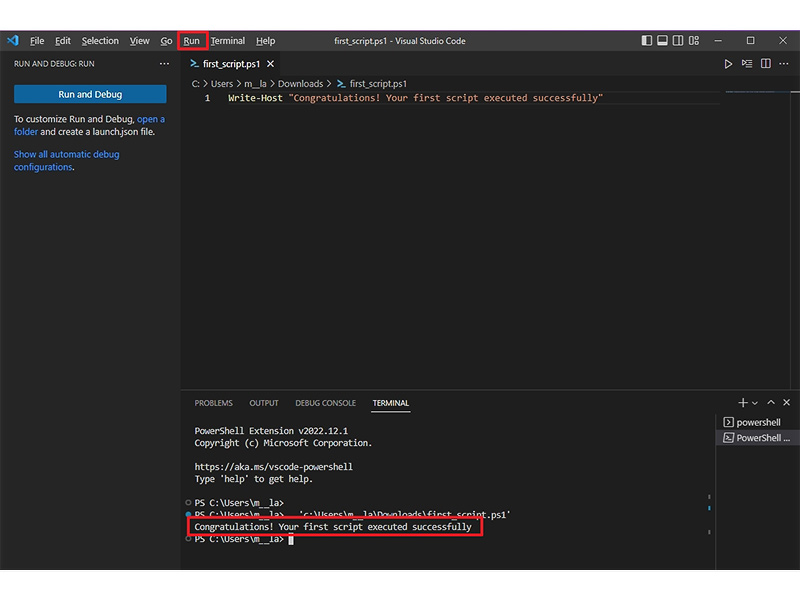The image size is (800, 600).
Task: Click the Downloads breadcrumb segment
Action: coord(300,84)
